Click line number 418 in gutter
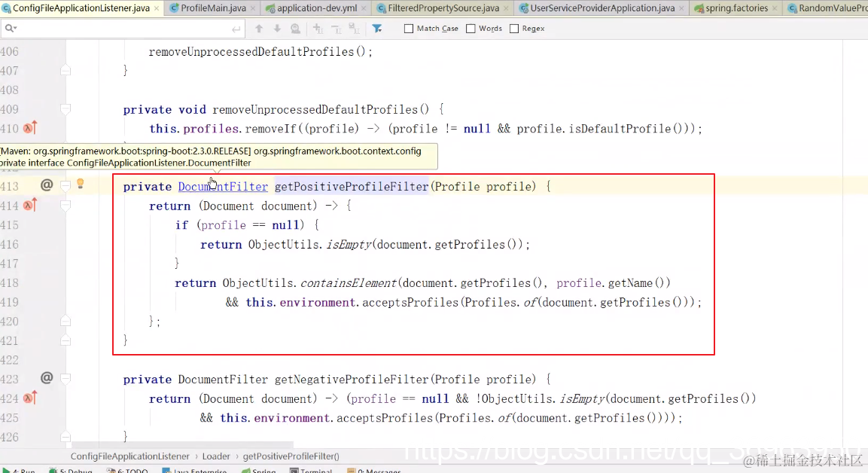 (x=10, y=283)
